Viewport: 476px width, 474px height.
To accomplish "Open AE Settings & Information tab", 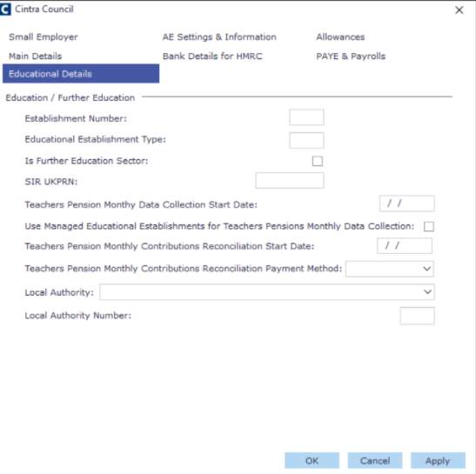I will (219, 37).
